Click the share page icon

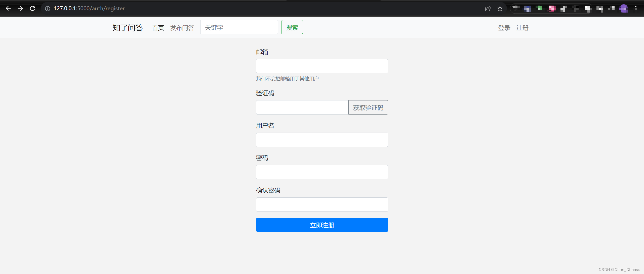click(488, 9)
